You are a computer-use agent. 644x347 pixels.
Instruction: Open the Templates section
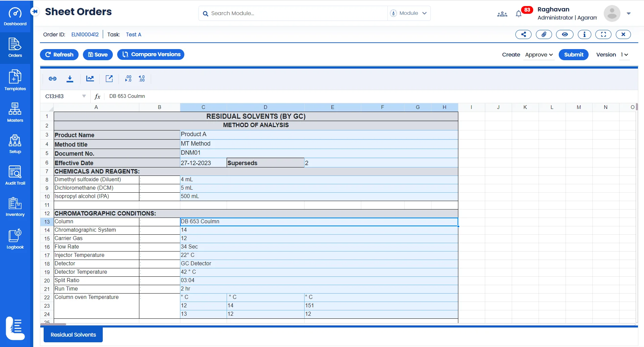15,80
